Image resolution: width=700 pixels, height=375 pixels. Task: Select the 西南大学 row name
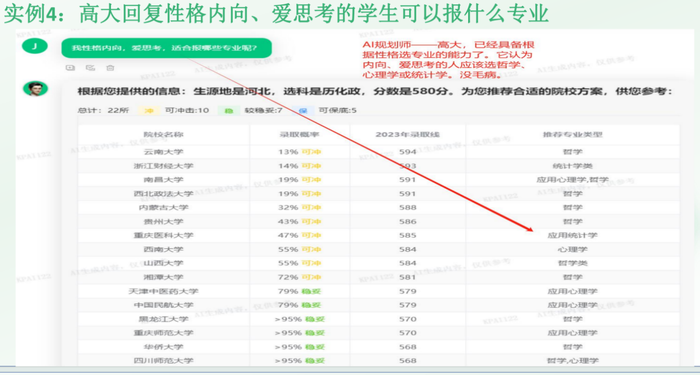[x=163, y=249]
